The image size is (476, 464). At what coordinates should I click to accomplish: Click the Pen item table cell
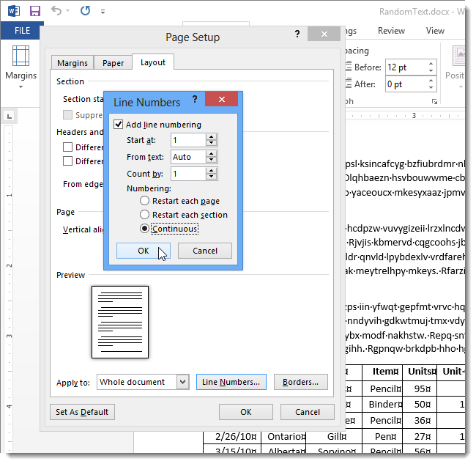point(382,437)
